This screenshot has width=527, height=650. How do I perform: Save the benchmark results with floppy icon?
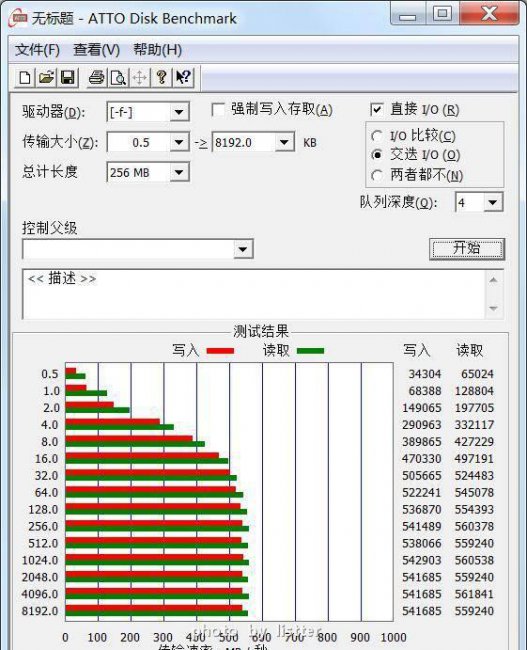point(68,78)
